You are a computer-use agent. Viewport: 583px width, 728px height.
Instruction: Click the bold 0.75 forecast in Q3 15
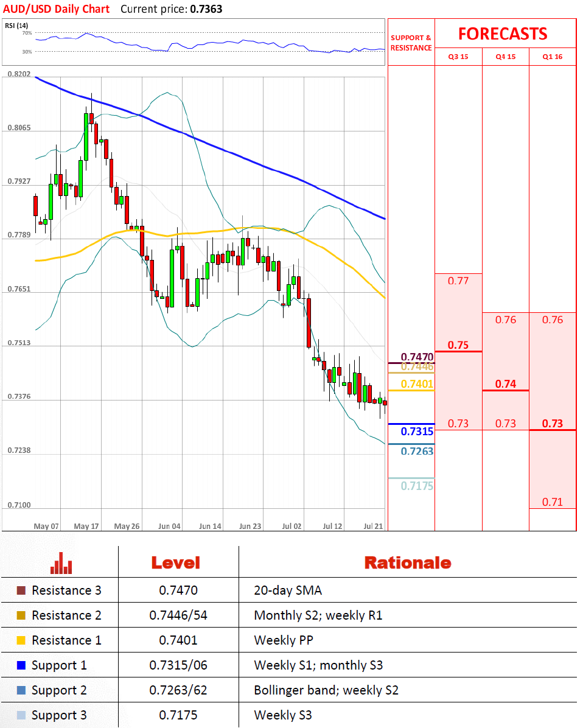[458, 345]
